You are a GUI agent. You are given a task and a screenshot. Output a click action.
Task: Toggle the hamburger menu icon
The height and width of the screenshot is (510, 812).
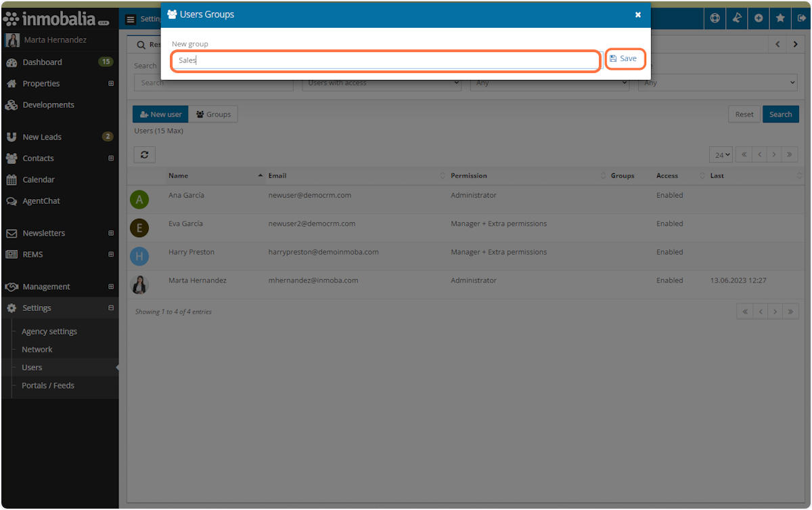pyautogui.click(x=131, y=20)
